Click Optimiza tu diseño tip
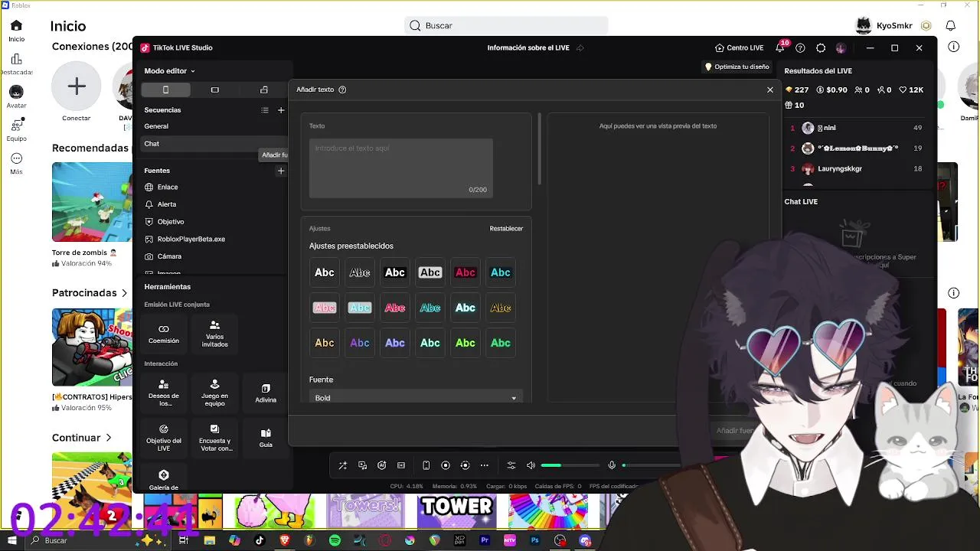Screen dimensions: 980x551 [737, 67]
